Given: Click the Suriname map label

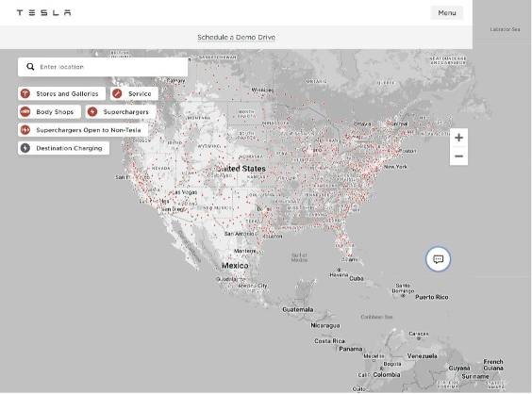Looking at the screenshot, I should point(475,377).
